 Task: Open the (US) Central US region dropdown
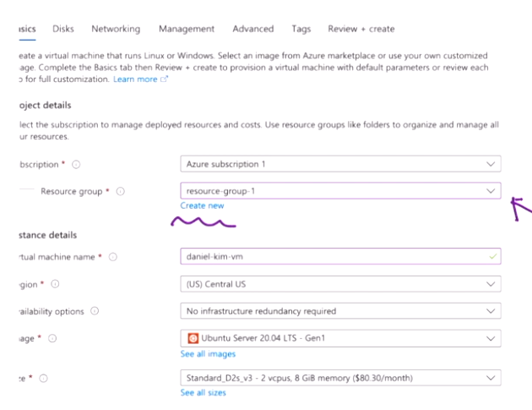(x=340, y=284)
